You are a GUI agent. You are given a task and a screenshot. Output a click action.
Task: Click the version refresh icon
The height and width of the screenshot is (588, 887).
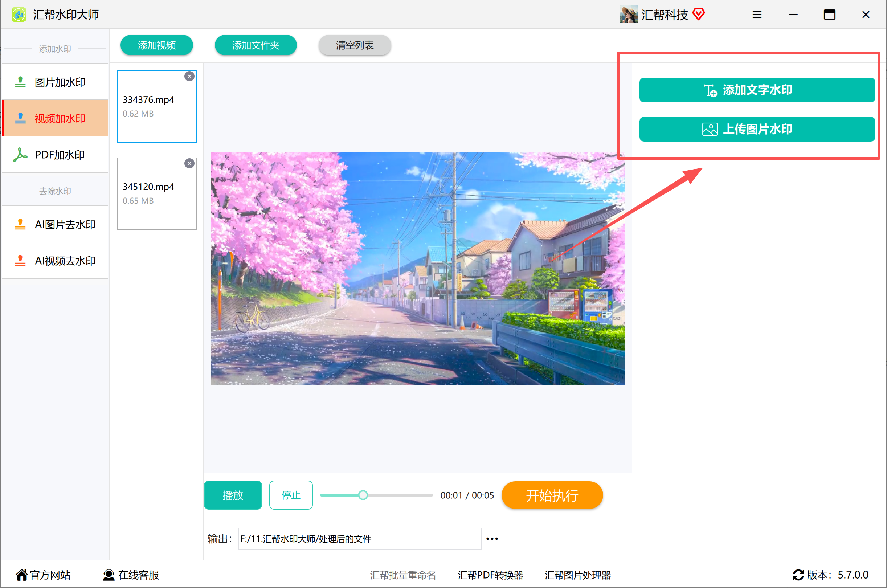click(x=798, y=575)
